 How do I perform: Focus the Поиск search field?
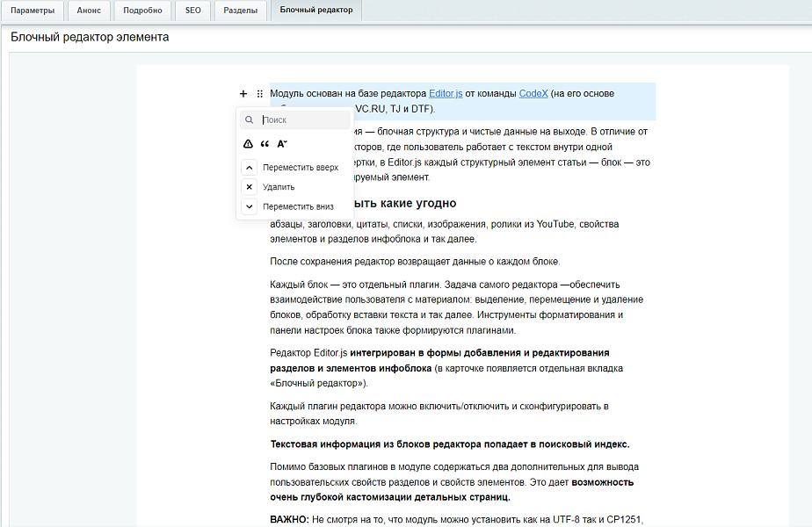point(303,119)
